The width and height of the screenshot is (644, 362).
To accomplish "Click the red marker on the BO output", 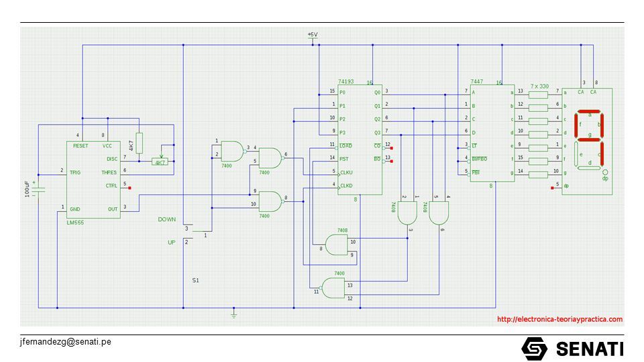I will pyautogui.click(x=391, y=162).
